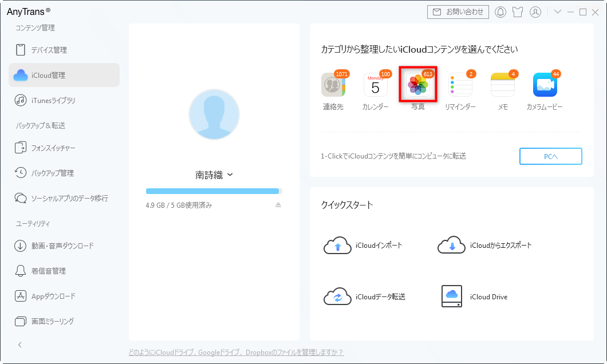The height and width of the screenshot is (364, 607).
Task: Open ソーシャルアプリのデータ移行 in the sidebar
Action: 64,198
